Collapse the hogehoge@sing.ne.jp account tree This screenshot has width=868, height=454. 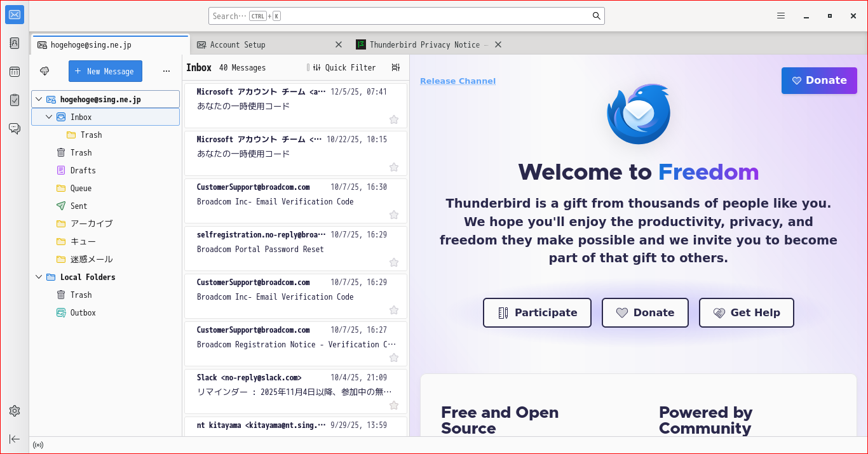[x=39, y=99]
